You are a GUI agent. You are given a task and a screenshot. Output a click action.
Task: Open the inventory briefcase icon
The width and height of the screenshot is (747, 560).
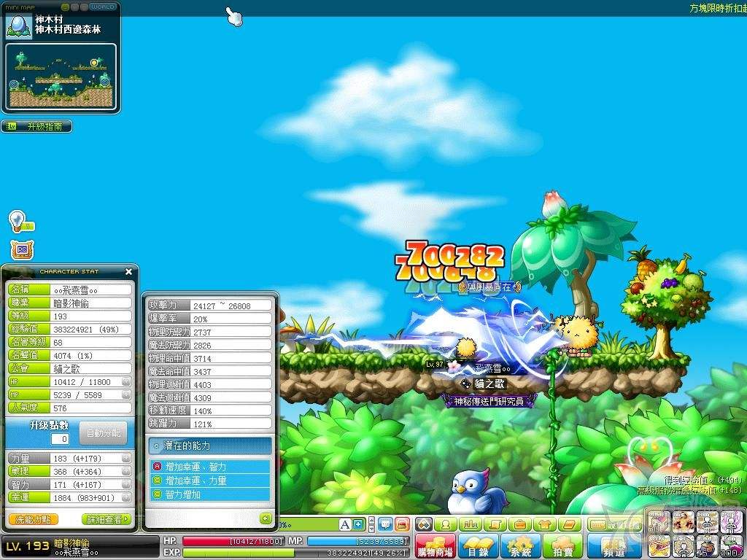tap(520, 524)
